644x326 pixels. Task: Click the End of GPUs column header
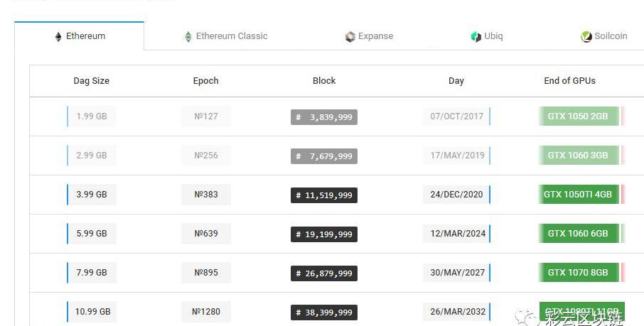569,81
